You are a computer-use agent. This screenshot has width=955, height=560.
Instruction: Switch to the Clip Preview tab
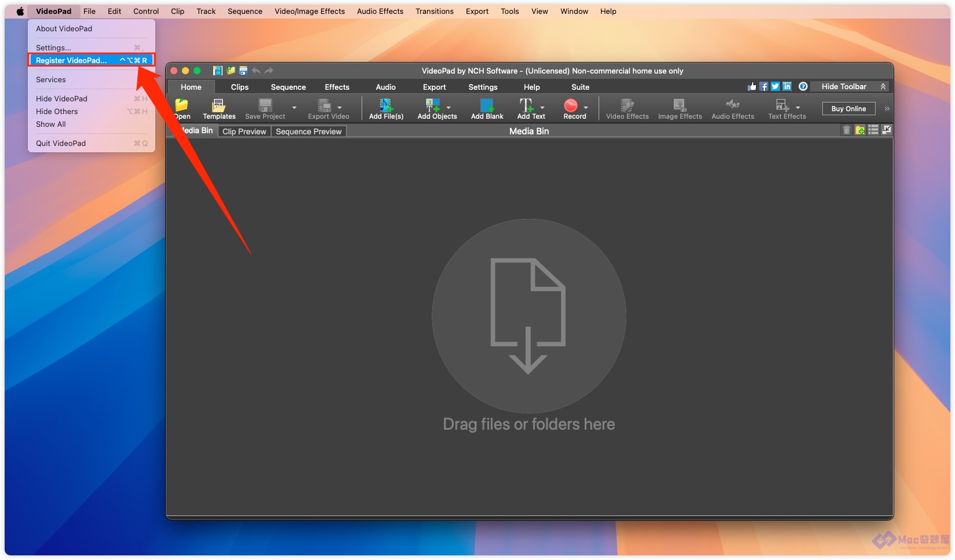point(244,131)
